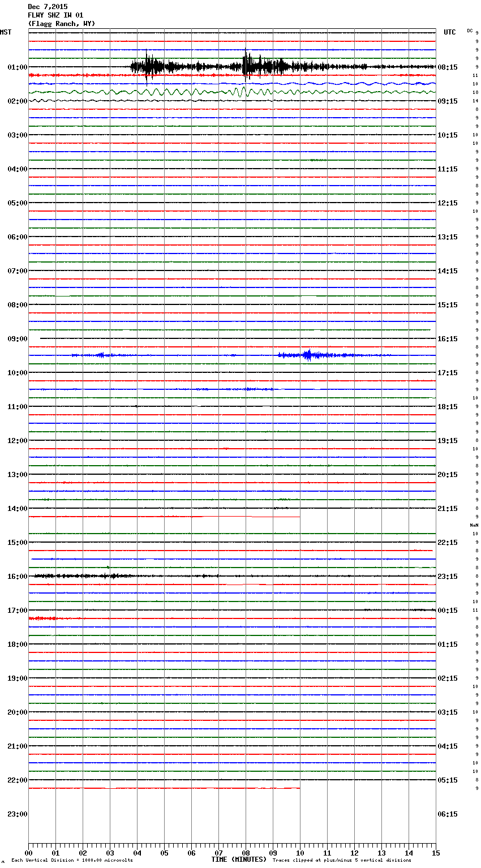Select the station code 'FLWY SHZ IW 01'

pyautogui.click(x=55, y=15)
